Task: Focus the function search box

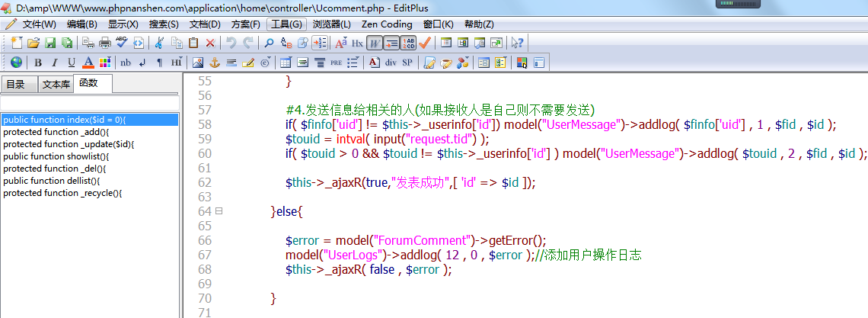Action: [90, 104]
